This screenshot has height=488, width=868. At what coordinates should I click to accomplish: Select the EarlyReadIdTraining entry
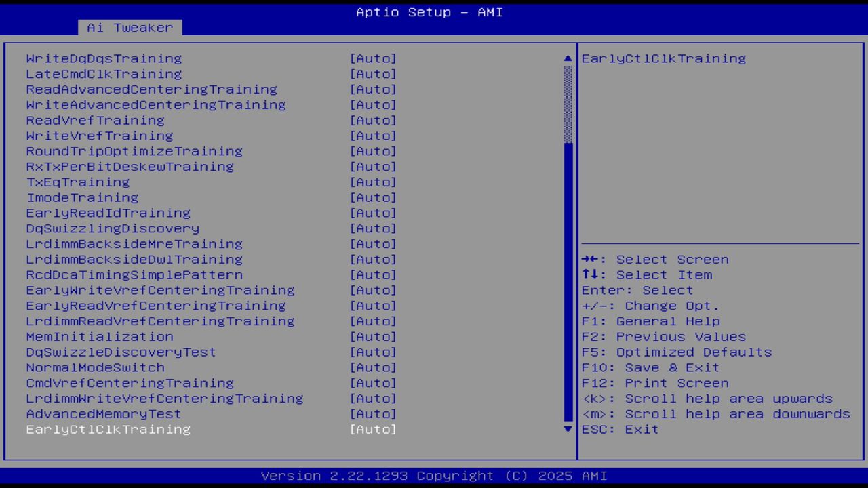108,213
